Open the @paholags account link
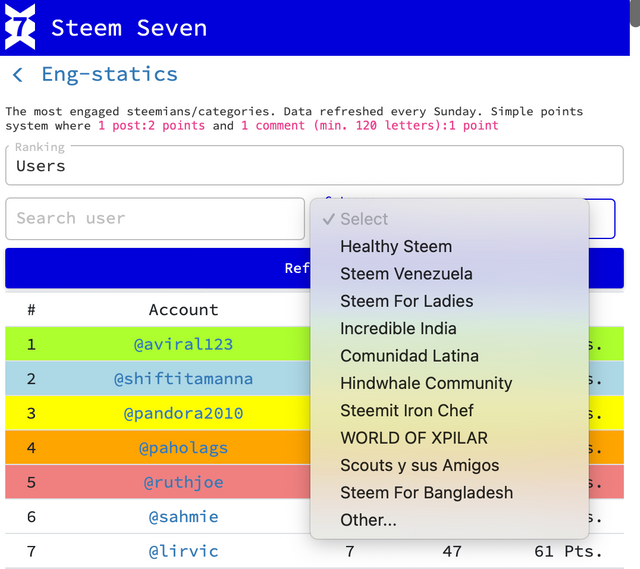Viewport: 640px width, 569px height. pyautogui.click(x=183, y=448)
